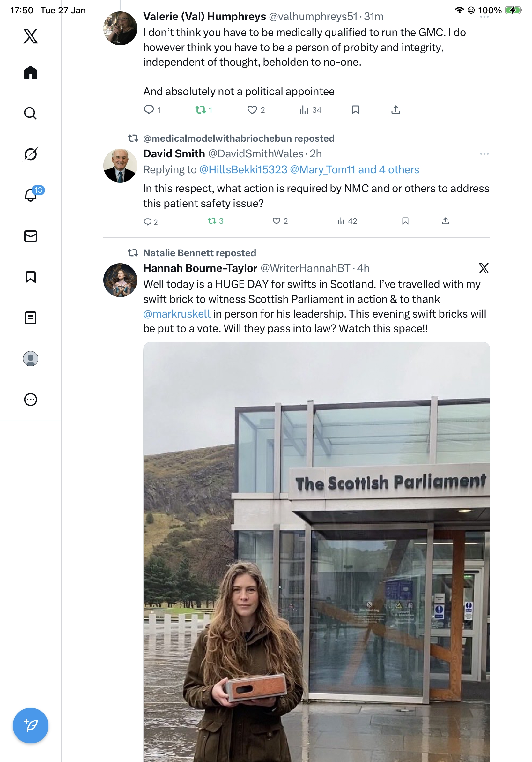
Task: Open Bookmarks in the sidebar
Action: [x=31, y=277]
